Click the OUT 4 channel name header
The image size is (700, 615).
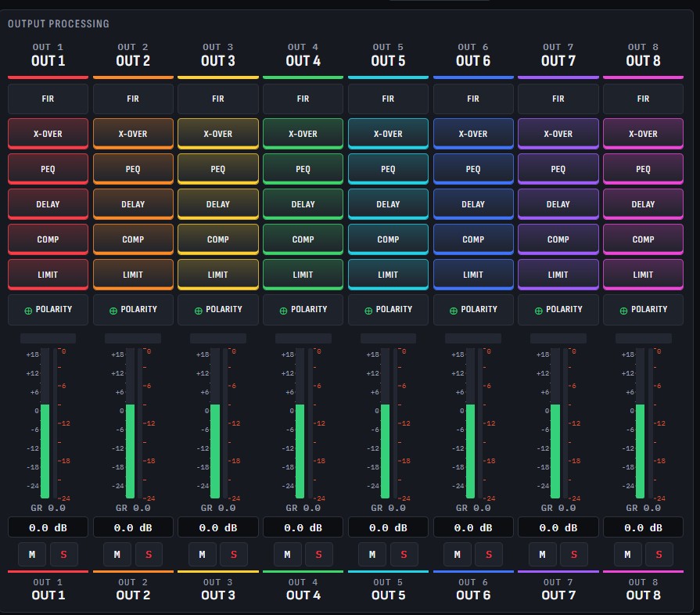(303, 61)
